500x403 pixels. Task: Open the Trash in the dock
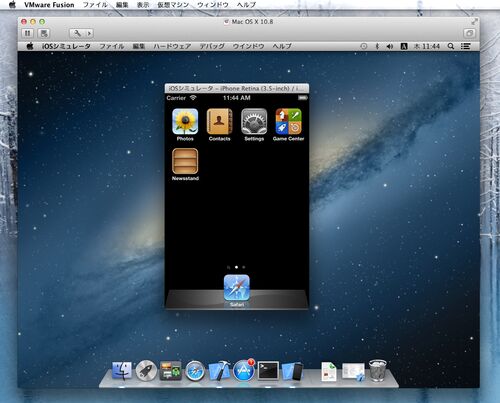click(378, 370)
